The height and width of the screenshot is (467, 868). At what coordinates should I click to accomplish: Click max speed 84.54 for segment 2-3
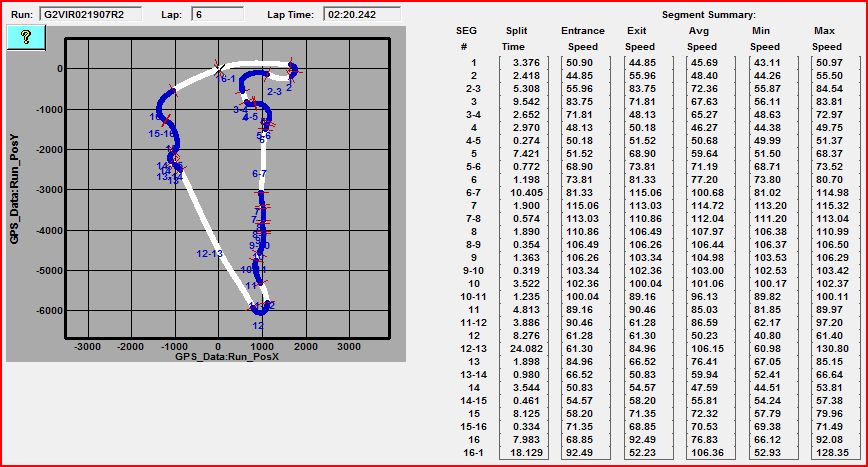point(829,89)
